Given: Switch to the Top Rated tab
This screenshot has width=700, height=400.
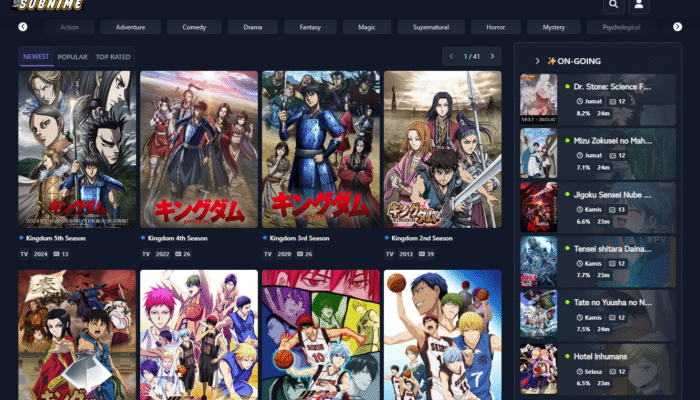Looking at the screenshot, I should tap(113, 57).
